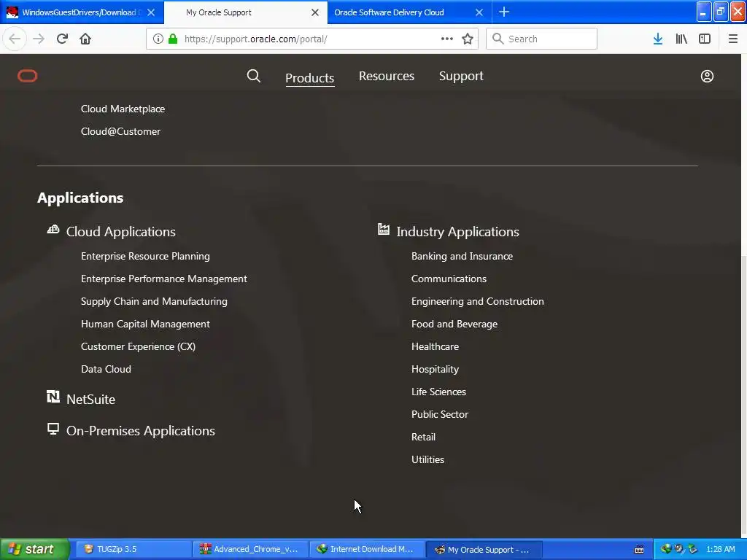Image resolution: width=747 pixels, height=560 pixels.
Task: Go to Enterprise Performance Management
Action: point(164,279)
